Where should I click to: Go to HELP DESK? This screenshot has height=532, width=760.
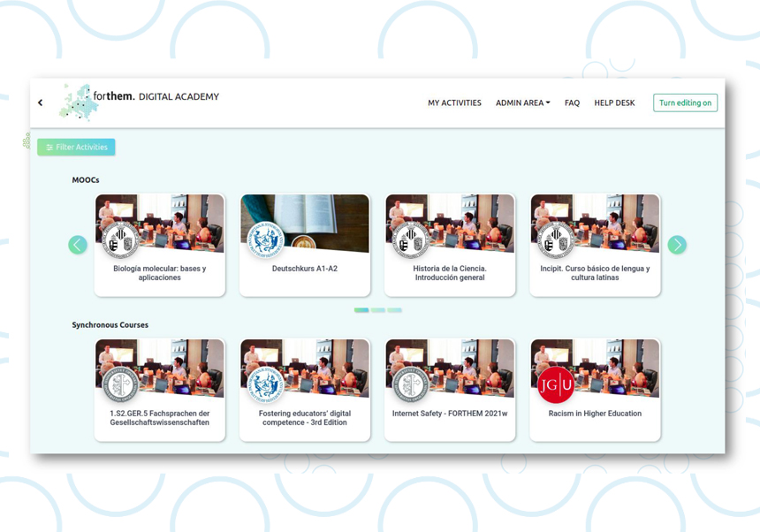click(614, 103)
